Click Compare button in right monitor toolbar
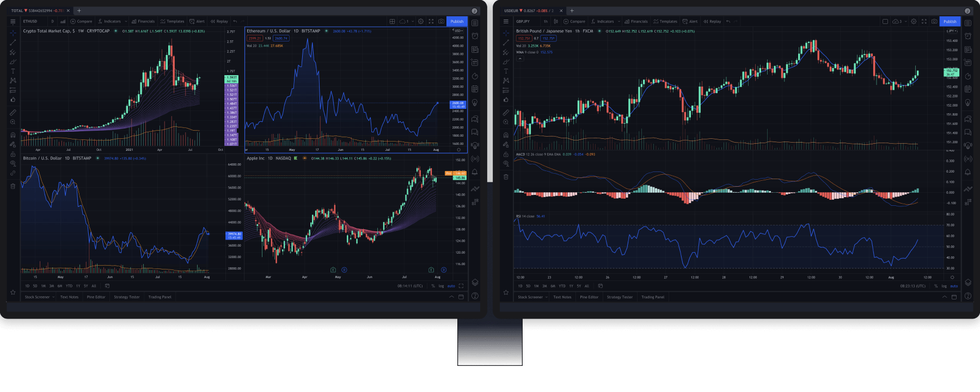The height and width of the screenshot is (392, 980). pos(574,21)
